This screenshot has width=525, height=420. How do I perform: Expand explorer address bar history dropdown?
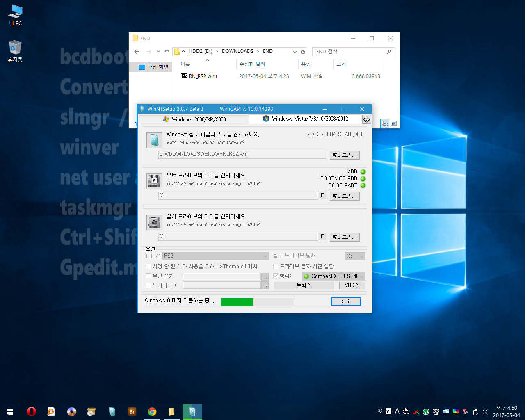pos(294,52)
